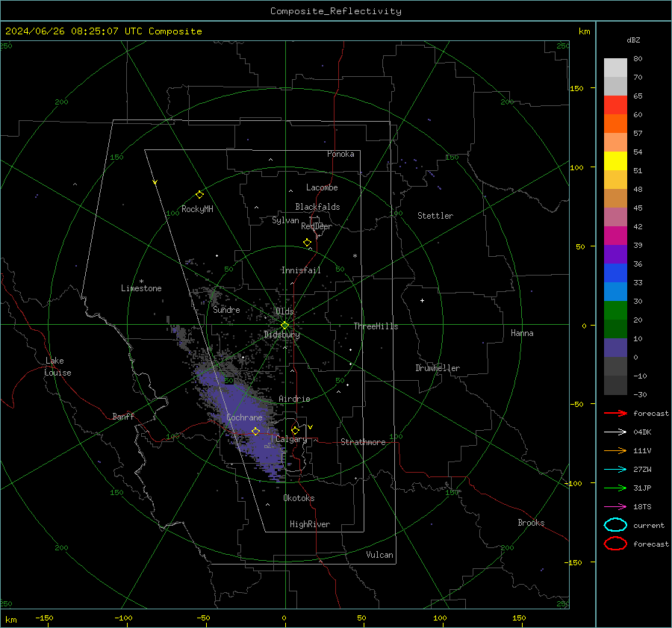
Task: Click the yellow diamond marker below RedDeer
Action: pos(308,243)
